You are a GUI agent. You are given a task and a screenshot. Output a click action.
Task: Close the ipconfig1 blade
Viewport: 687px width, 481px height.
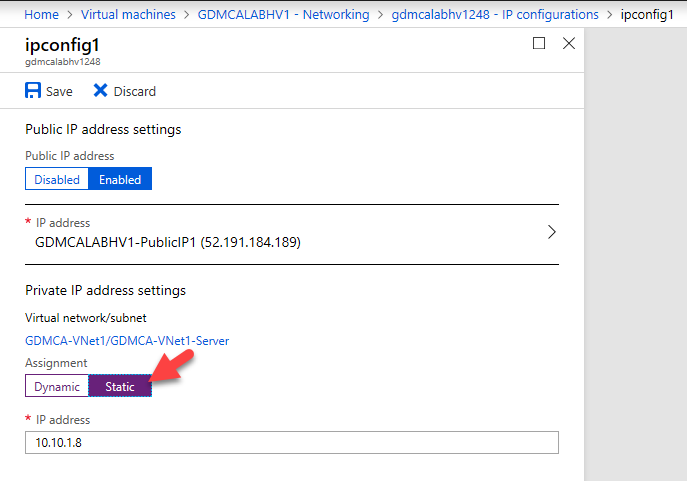click(569, 43)
